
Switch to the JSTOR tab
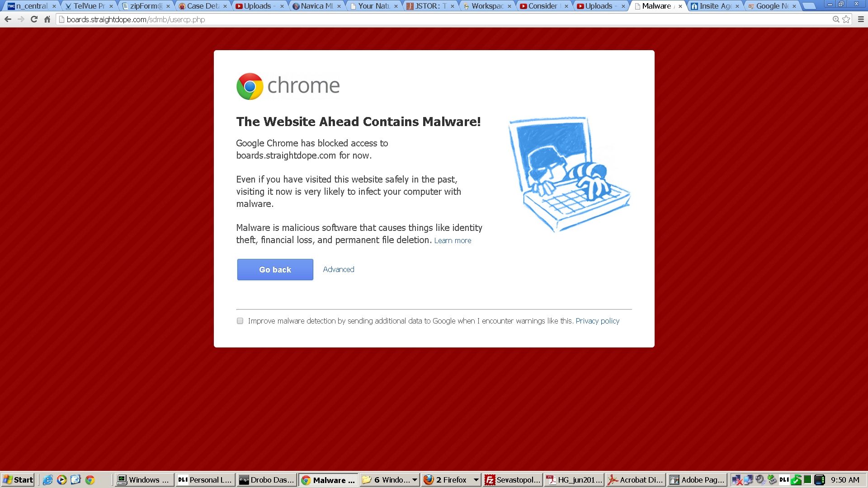pyautogui.click(x=430, y=6)
